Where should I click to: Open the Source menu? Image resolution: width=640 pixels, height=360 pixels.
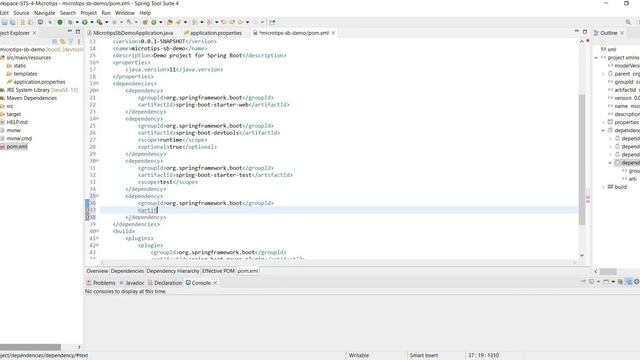tap(21, 13)
